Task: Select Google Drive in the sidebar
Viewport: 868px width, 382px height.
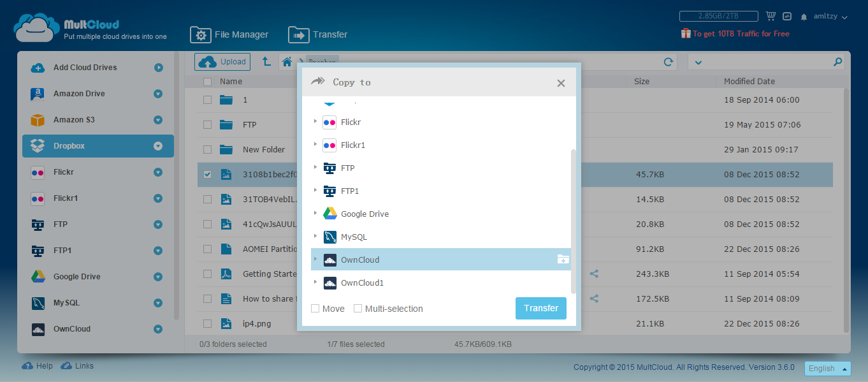Action: click(x=77, y=277)
